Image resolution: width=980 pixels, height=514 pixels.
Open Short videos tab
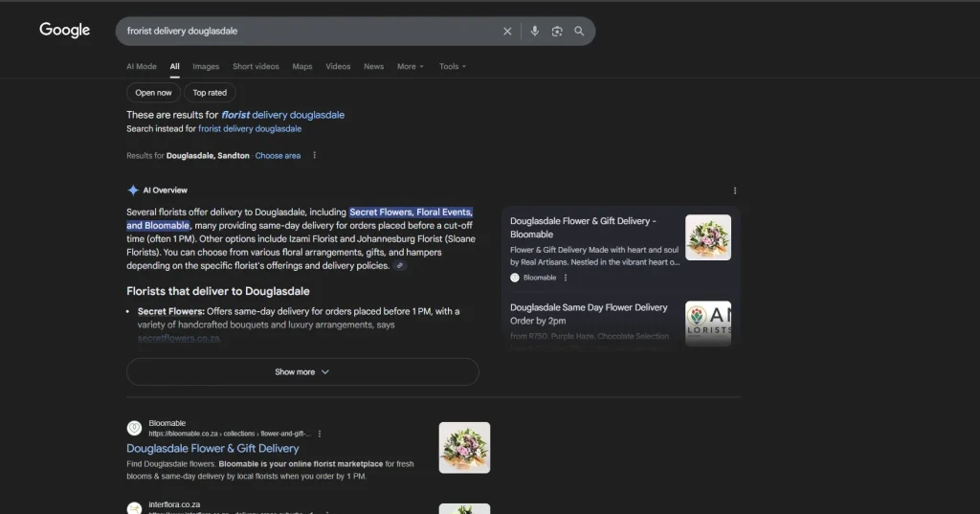tap(256, 66)
